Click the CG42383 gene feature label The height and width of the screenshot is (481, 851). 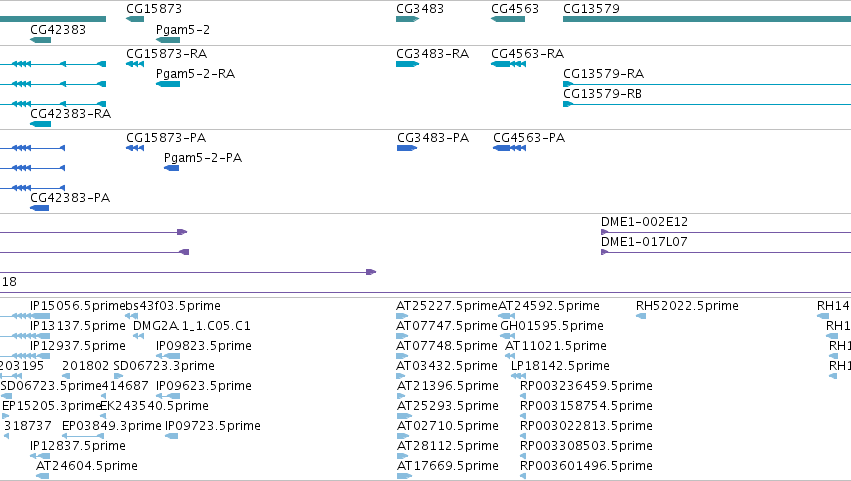tap(58, 30)
